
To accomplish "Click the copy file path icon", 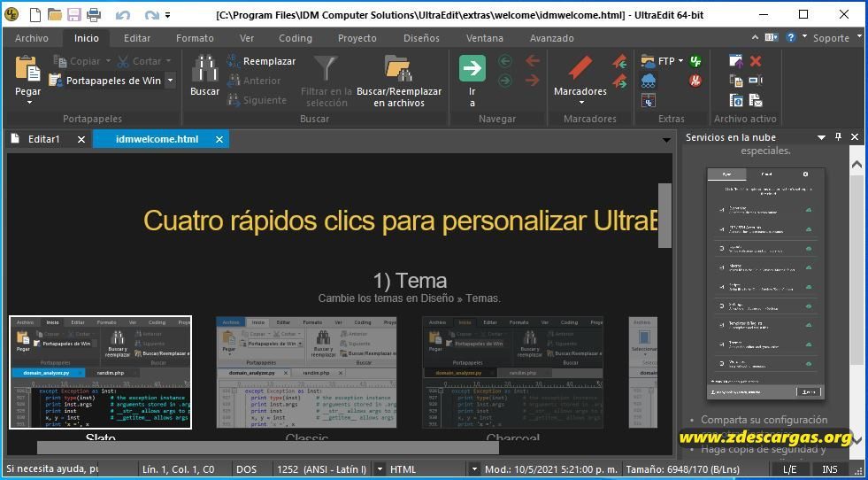I will pos(736,81).
